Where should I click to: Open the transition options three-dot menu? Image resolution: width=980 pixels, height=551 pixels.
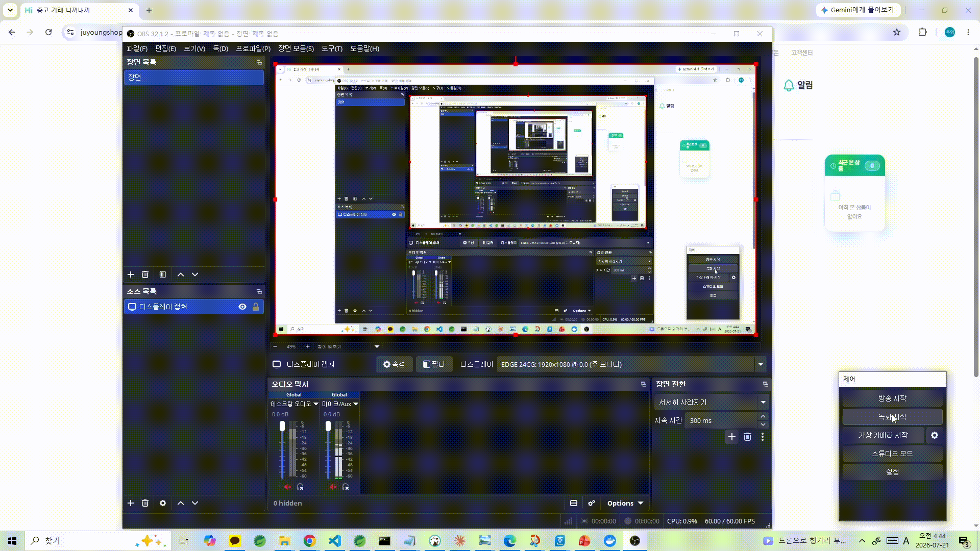[763, 437]
